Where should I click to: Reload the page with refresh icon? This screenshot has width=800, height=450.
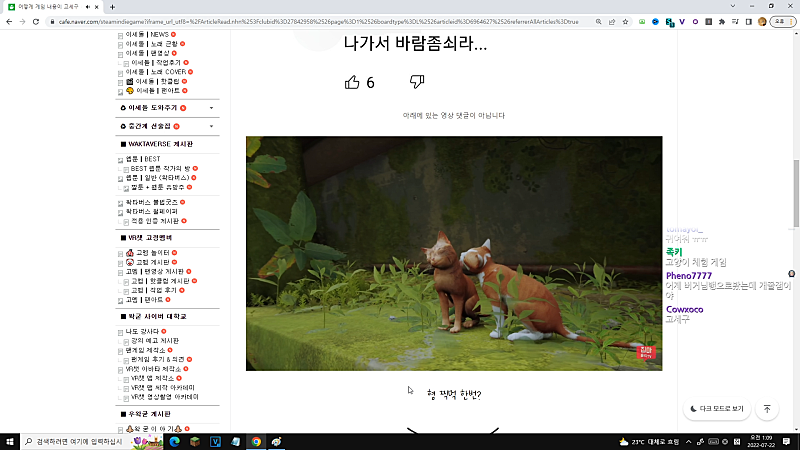click(x=36, y=22)
